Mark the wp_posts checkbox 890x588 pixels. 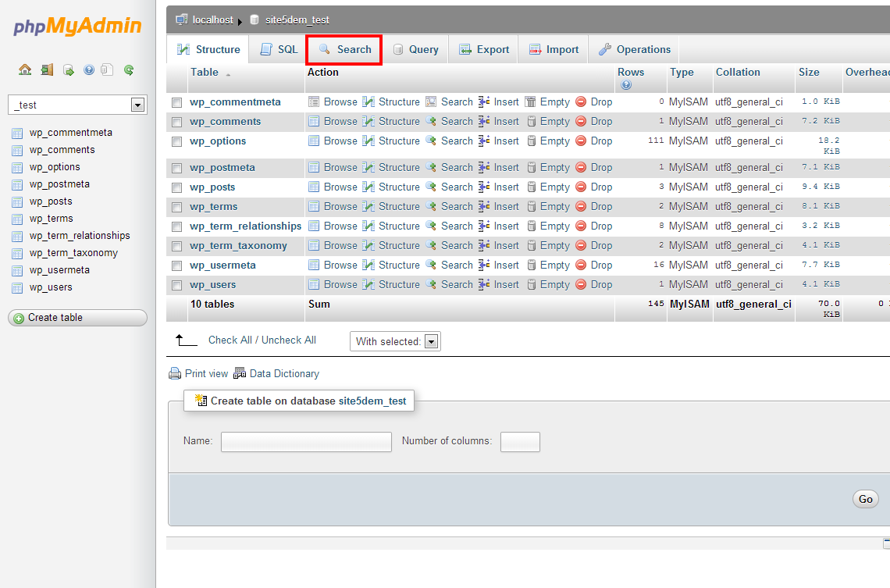pos(177,188)
